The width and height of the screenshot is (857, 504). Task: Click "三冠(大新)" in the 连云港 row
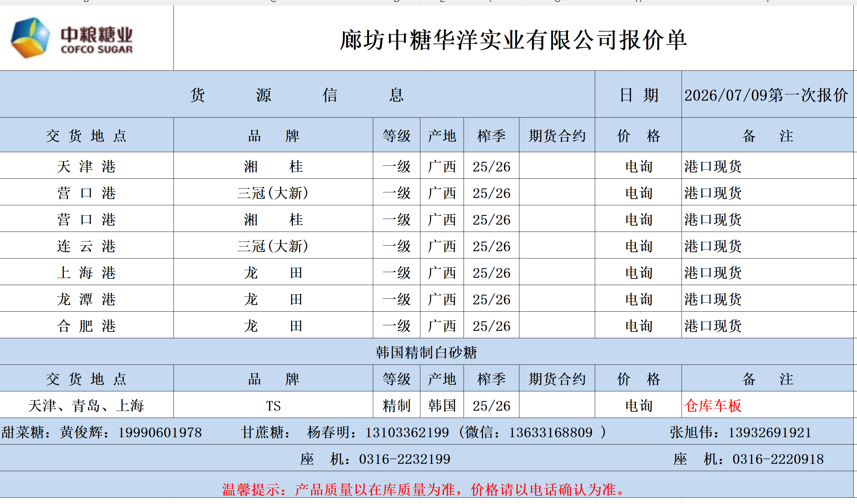[273, 246]
